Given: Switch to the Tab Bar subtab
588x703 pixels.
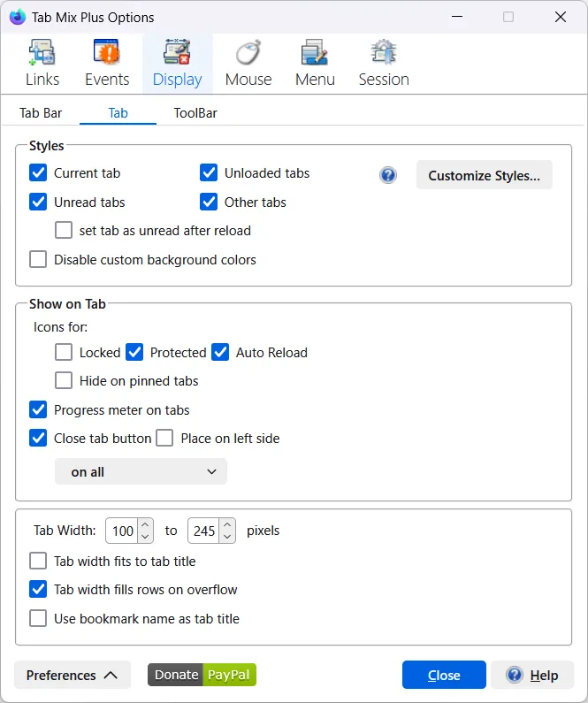Looking at the screenshot, I should click(41, 113).
